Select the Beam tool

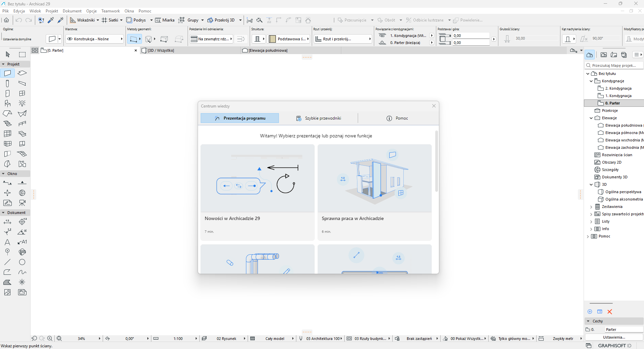point(22,83)
